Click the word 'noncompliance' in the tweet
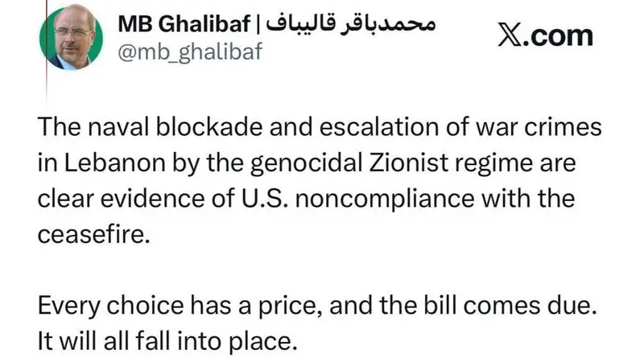This screenshot has width=644, height=362. pyautogui.click(x=385, y=200)
